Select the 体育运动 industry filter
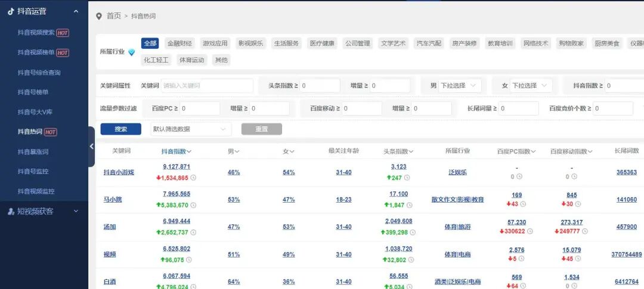This screenshot has width=644, height=289. coord(192,60)
